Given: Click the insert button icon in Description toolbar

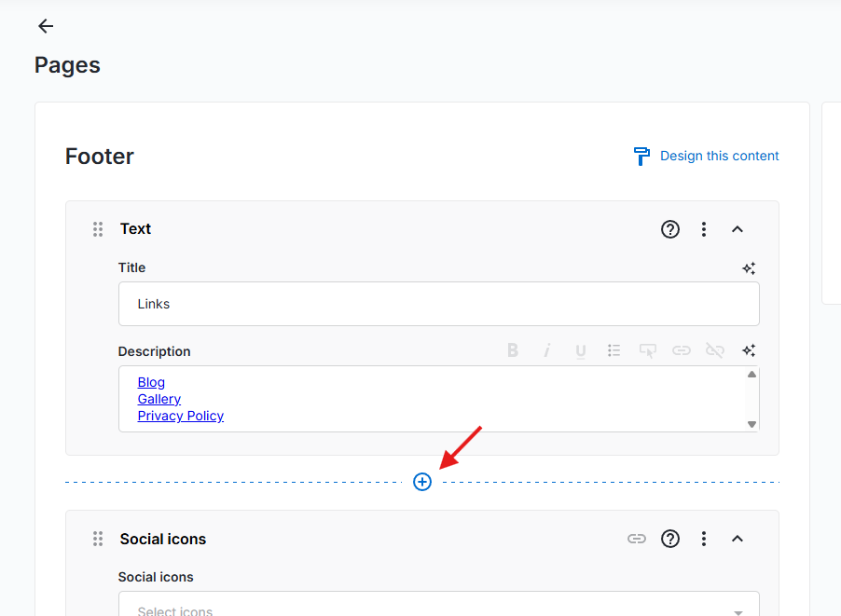Looking at the screenshot, I should tap(648, 350).
